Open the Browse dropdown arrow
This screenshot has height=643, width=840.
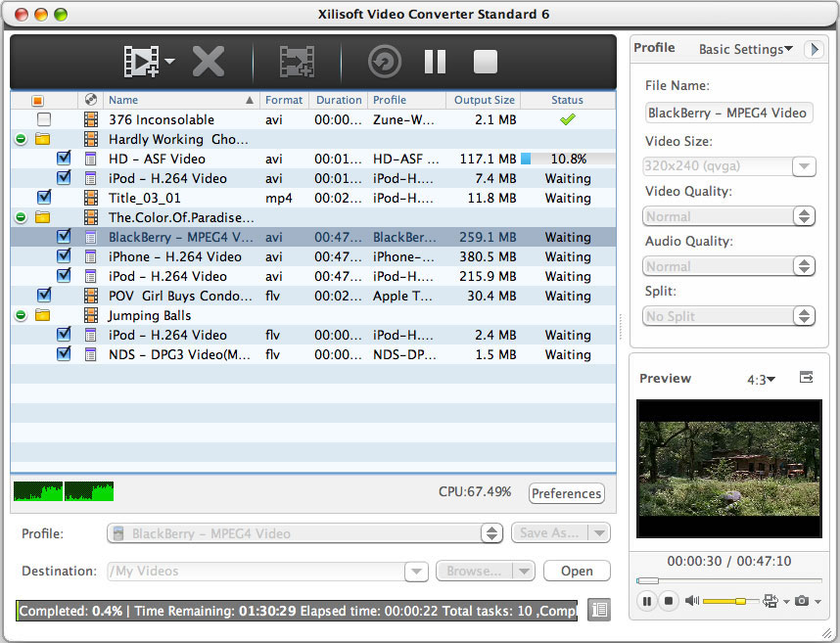(x=524, y=572)
